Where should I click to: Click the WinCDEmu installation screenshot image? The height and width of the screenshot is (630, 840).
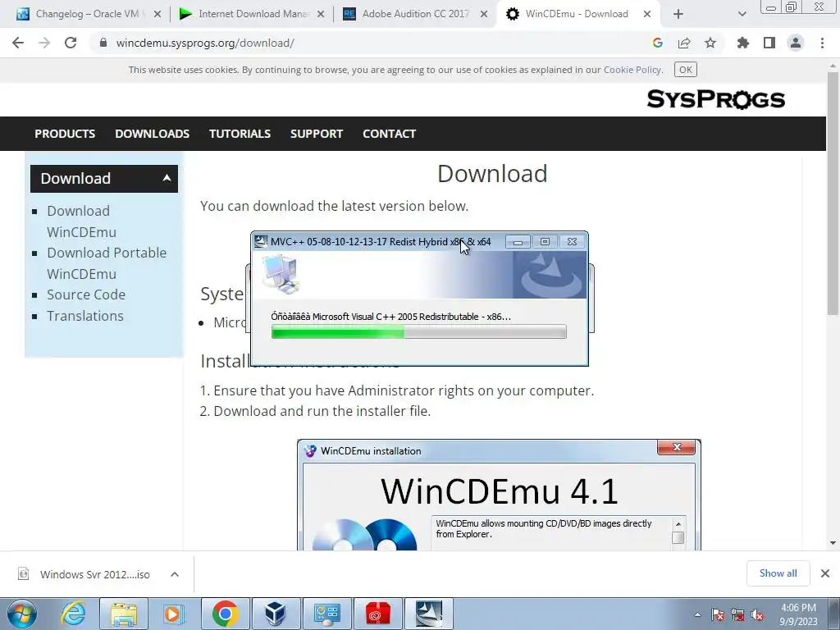[x=499, y=495]
